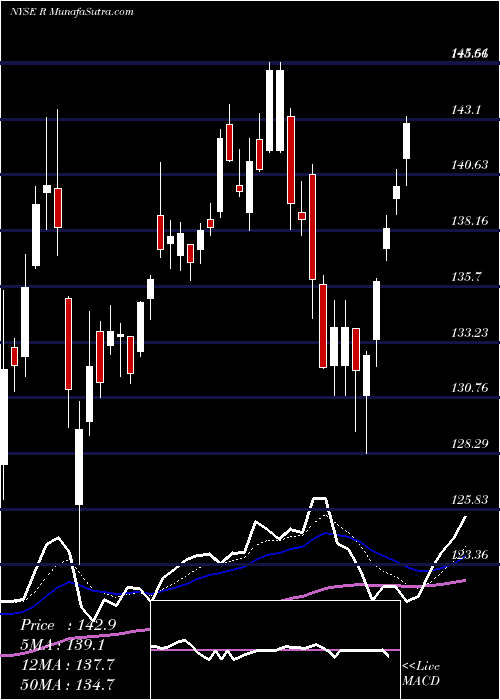Image resolution: width=500 pixels, height=700 pixels.
Task: Click the 12MA : 137.7 readout
Action: tap(66, 664)
